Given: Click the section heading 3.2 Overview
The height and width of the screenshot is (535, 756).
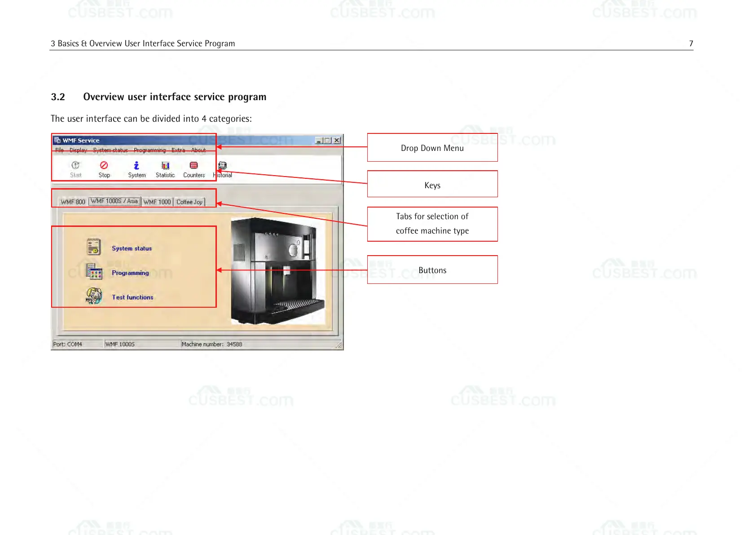Looking at the screenshot, I should tap(158, 97).
